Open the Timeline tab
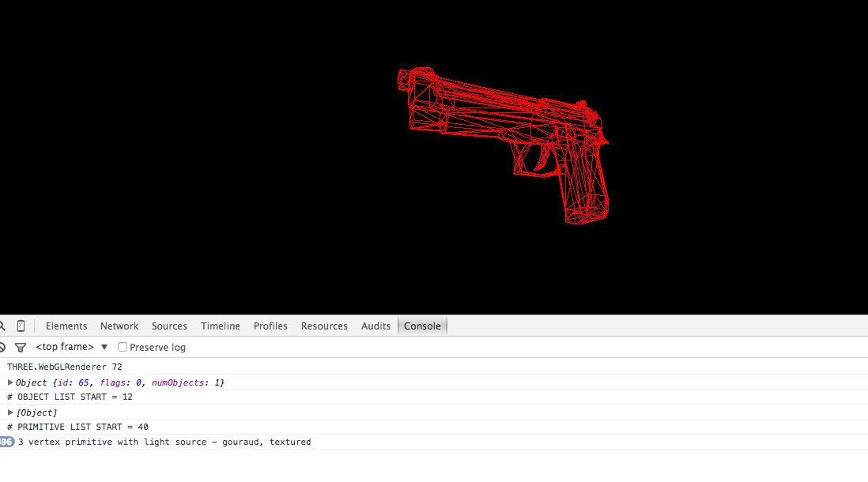This screenshot has width=868, height=482. pyautogui.click(x=221, y=326)
